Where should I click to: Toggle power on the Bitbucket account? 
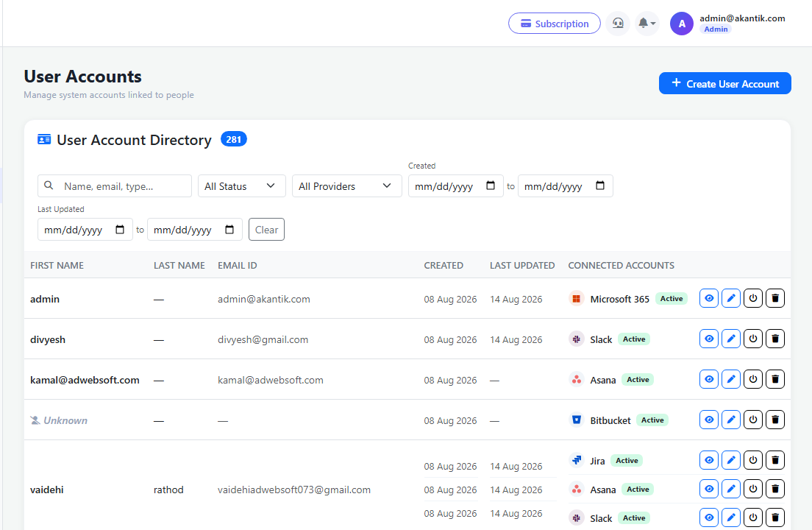click(753, 420)
